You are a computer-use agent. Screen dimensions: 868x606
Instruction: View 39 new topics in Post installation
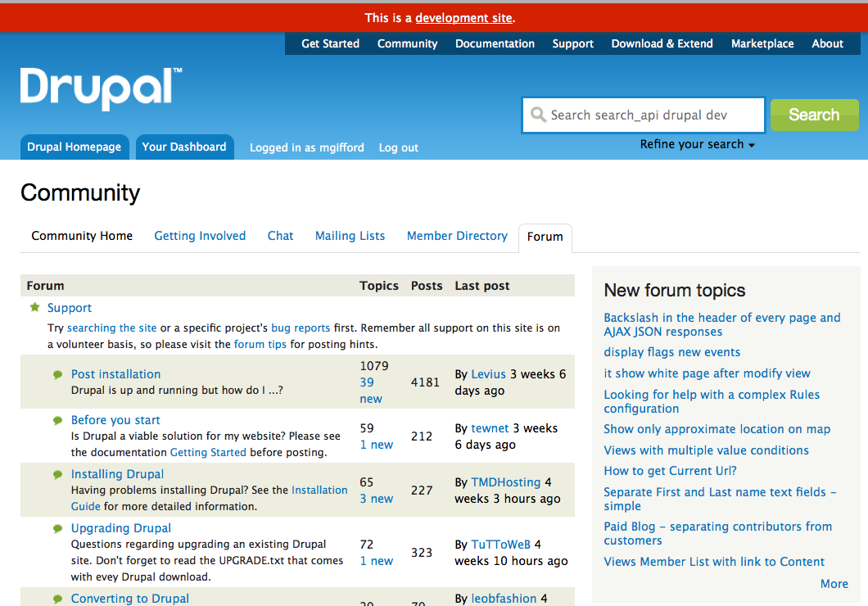[x=371, y=391]
